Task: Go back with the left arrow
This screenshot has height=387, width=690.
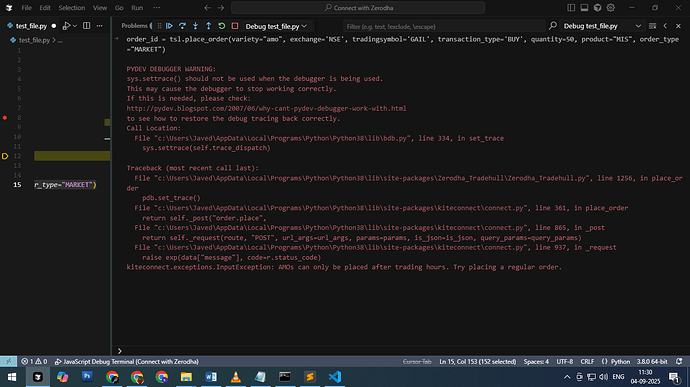Action: tap(207, 7)
